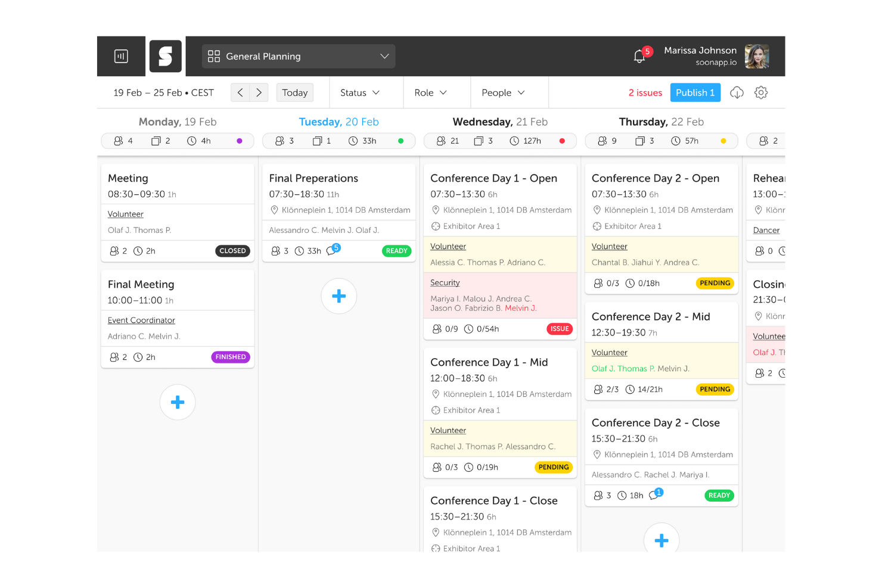Open the Meeting shift card title
The height and width of the screenshot is (588, 882).
coord(128,178)
